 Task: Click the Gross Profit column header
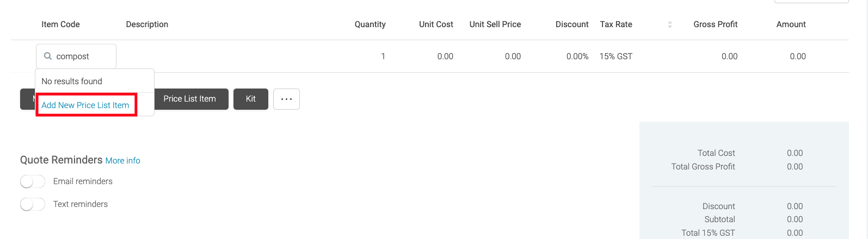tap(715, 24)
